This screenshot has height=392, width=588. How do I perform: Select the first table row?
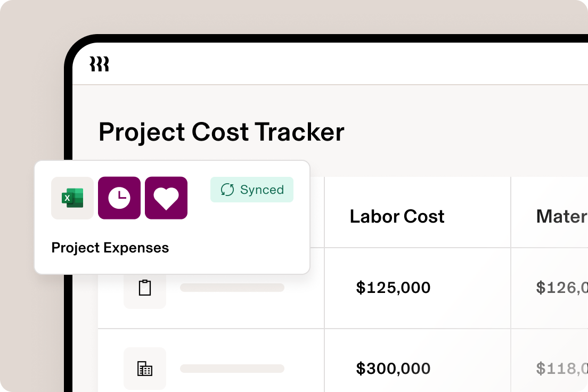tap(373, 288)
